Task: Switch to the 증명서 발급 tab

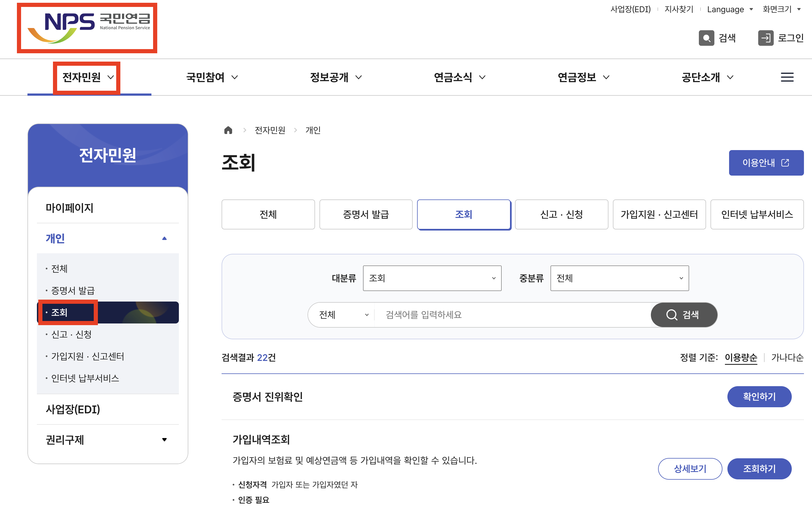Action: point(366,214)
